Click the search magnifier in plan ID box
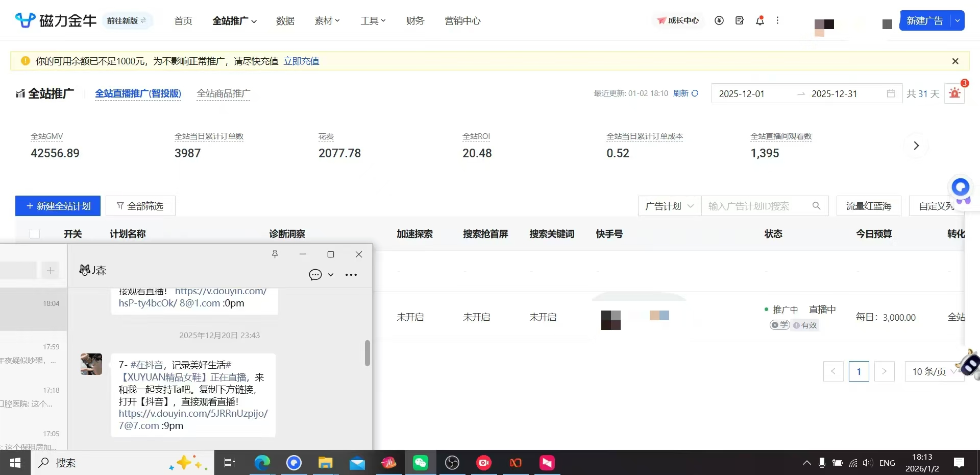Screen dimensions: 980x475 tap(816, 206)
